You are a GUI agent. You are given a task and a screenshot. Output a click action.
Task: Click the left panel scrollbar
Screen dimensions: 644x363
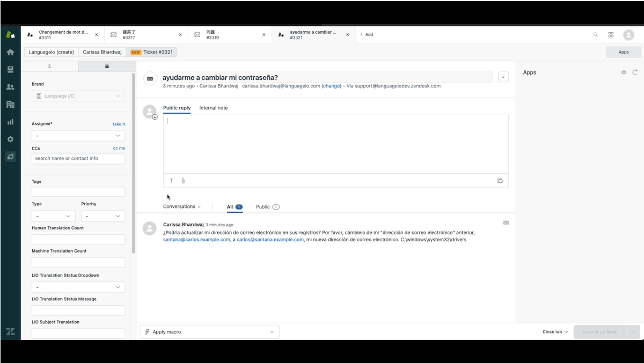pos(133,164)
